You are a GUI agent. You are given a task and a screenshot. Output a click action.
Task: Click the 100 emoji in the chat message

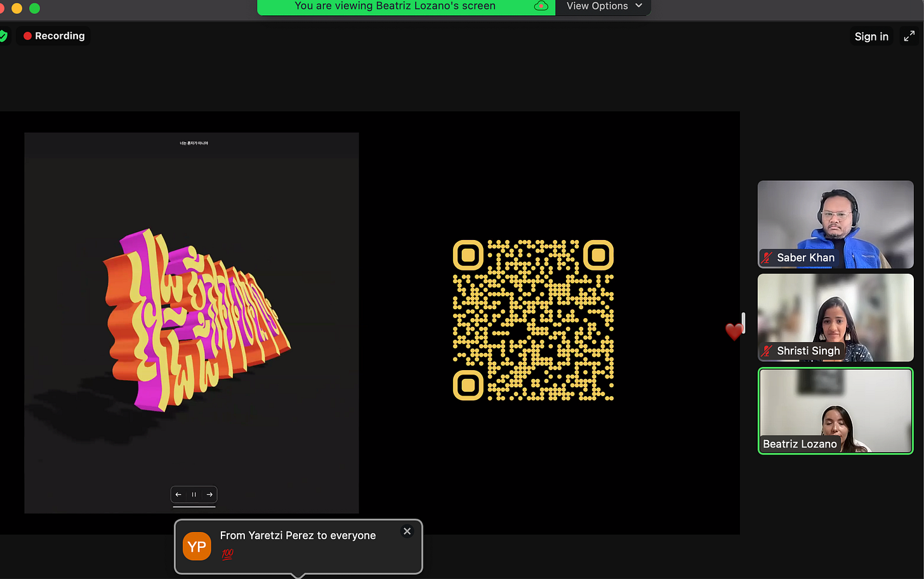click(x=227, y=554)
